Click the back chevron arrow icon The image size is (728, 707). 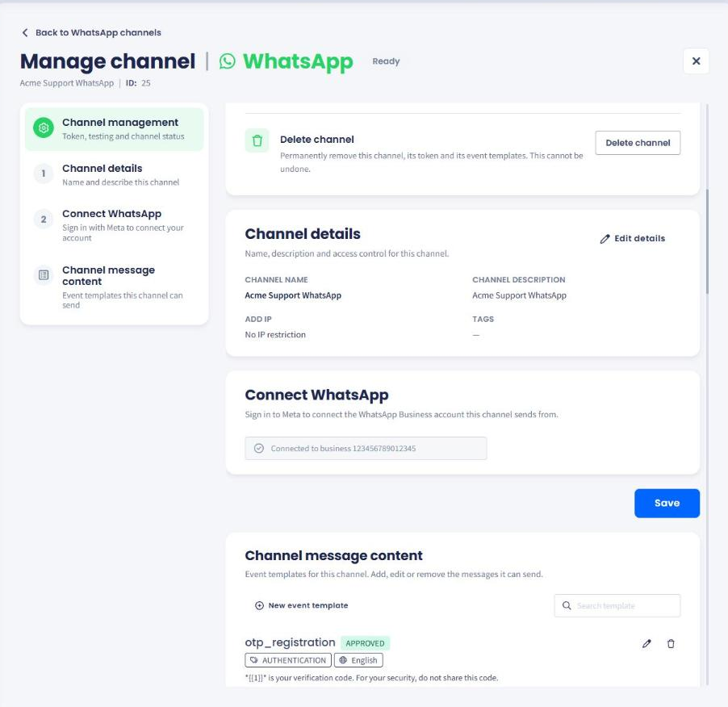[25, 32]
